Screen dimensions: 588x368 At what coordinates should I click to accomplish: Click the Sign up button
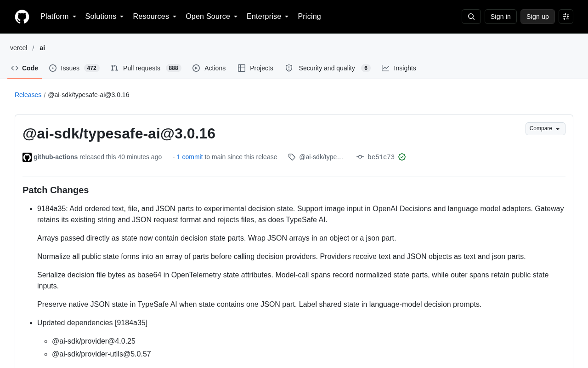(x=537, y=17)
